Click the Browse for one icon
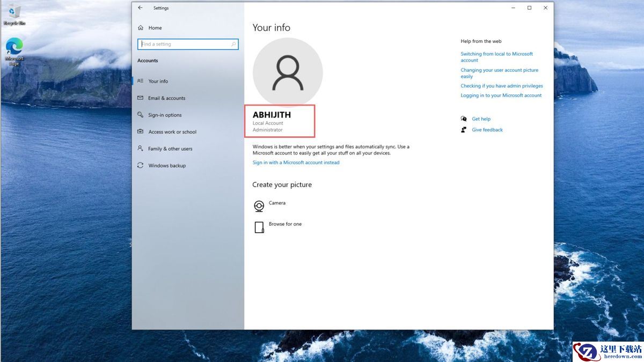The width and height of the screenshot is (644, 362). click(259, 227)
